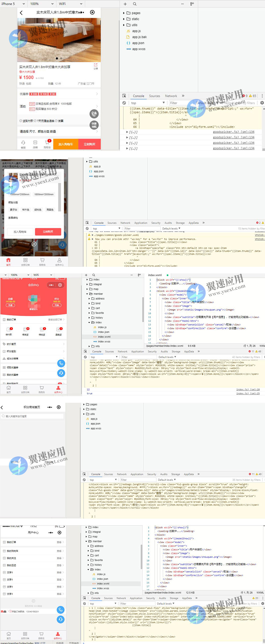Open the index.js? [sm]:20 source link
The image size is (265, 644).
pyautogui.click(x=248, y=390)
